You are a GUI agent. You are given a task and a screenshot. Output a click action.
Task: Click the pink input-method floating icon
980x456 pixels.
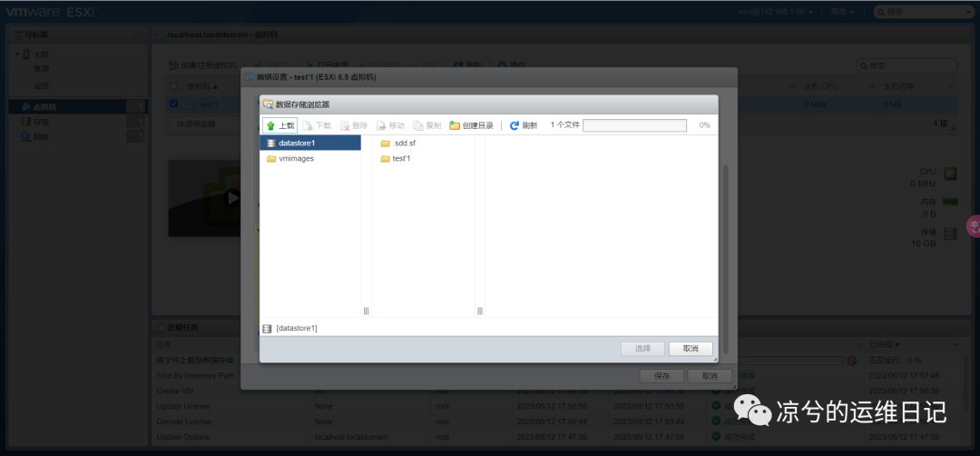[x=974, y=226]
